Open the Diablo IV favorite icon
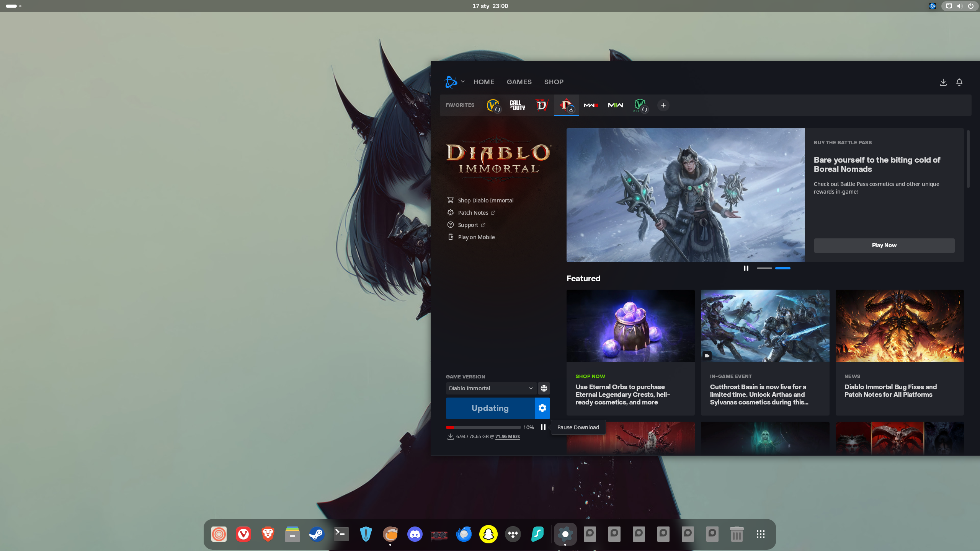 [x=542, y=105]
